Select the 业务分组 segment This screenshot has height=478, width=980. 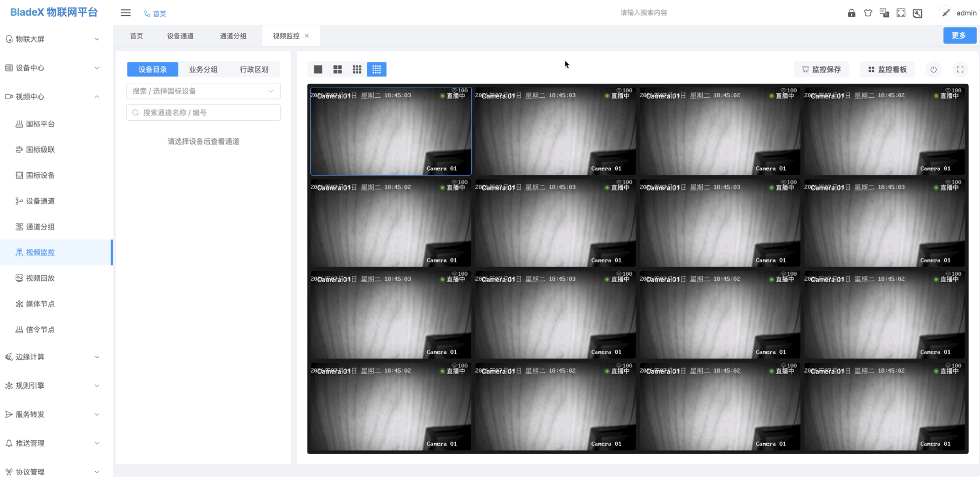point(203,70)
